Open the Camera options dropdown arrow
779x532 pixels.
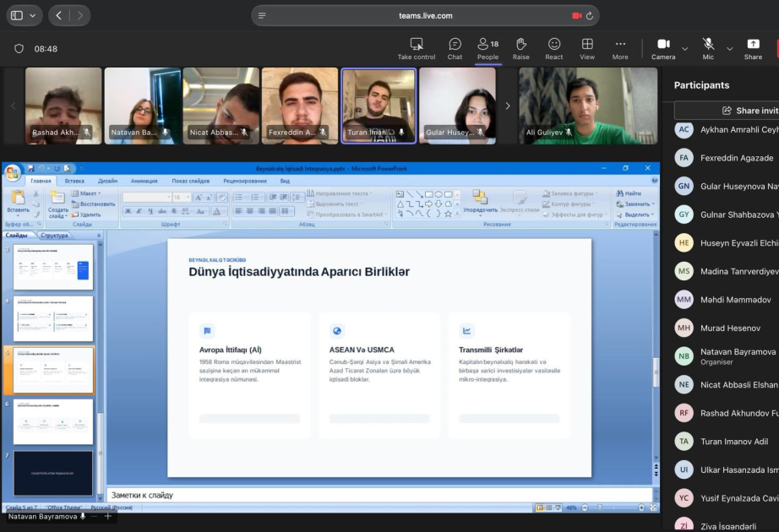(x=685, y=49)
